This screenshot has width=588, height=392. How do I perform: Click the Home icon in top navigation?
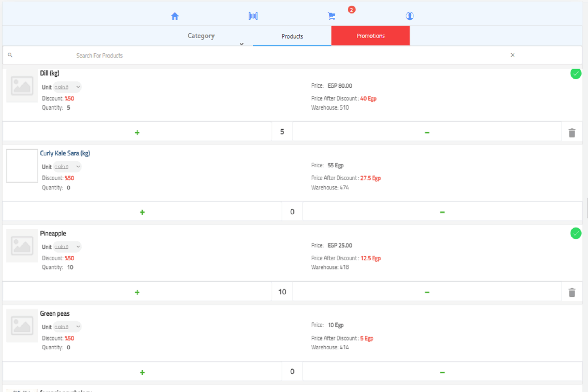[x=175, y=15]
